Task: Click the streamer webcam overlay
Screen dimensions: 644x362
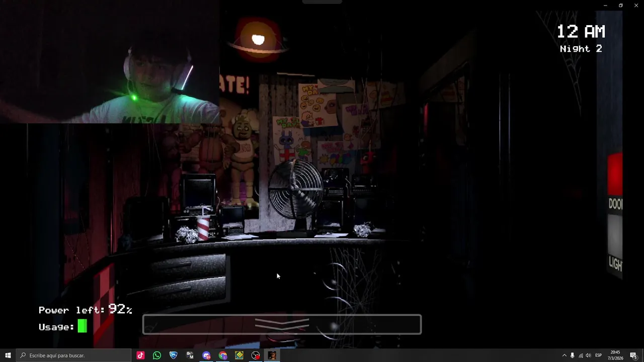Action: 110,61
